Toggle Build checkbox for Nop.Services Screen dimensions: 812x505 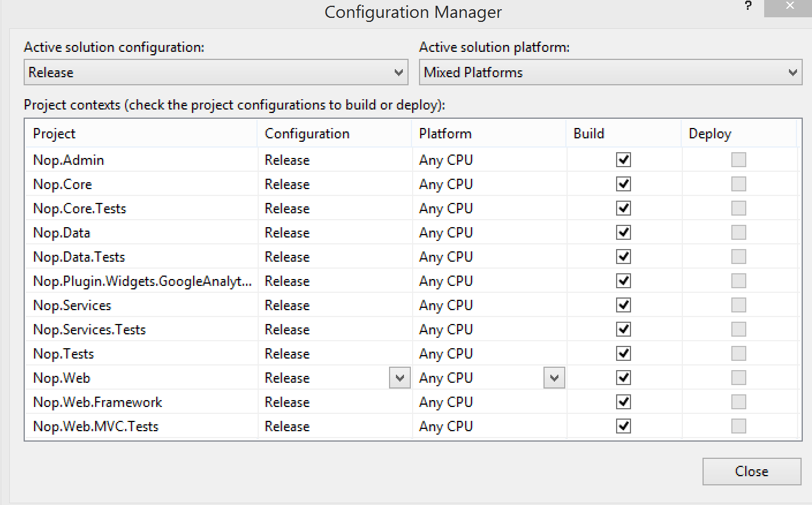tap(624, 305)
